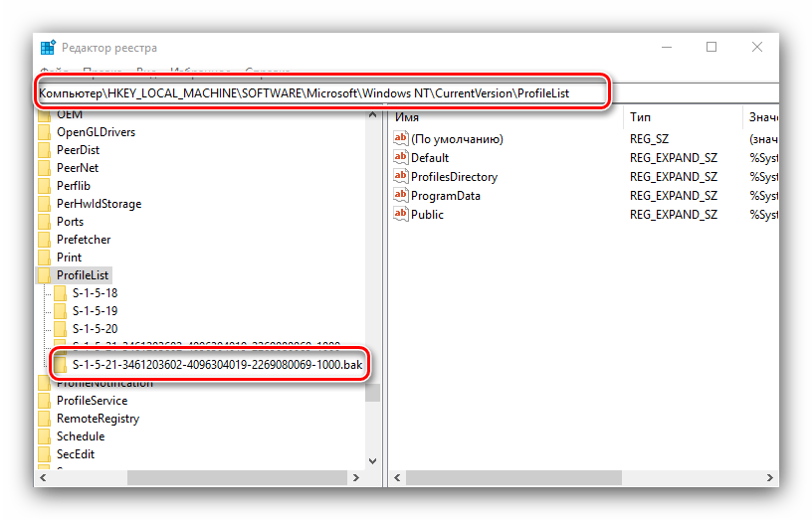Select the S-1-5-20 subkey
812x520 pixels.
click(95, 329)
